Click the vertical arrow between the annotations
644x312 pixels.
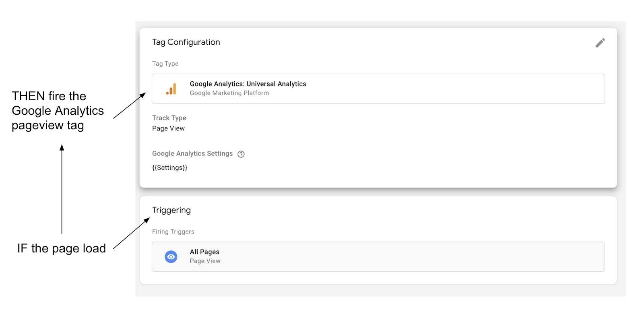(x=62, y=189)
